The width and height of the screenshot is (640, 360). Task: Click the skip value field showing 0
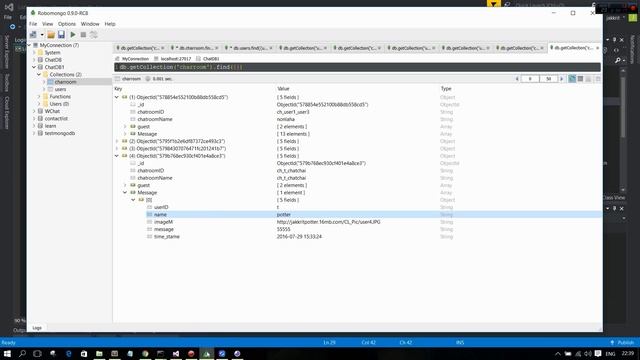pos(530,79)
